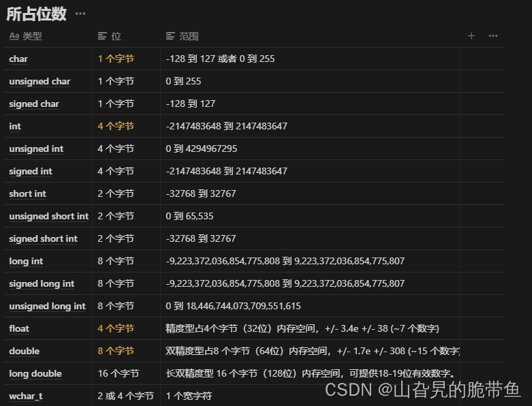
Task: Select the range cell in the long int row
Action: [x=310, y=261]
